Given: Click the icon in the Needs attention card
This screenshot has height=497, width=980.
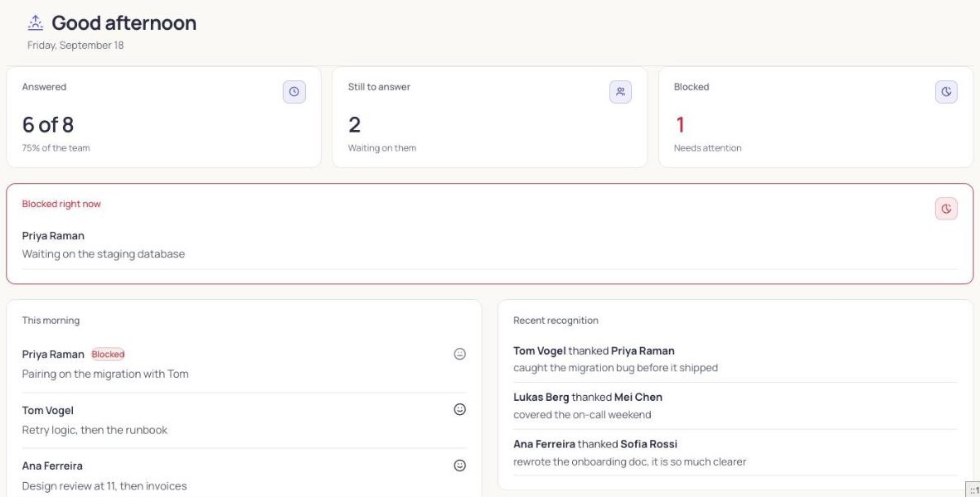Looking at the screenshot, I should (946, 92).
